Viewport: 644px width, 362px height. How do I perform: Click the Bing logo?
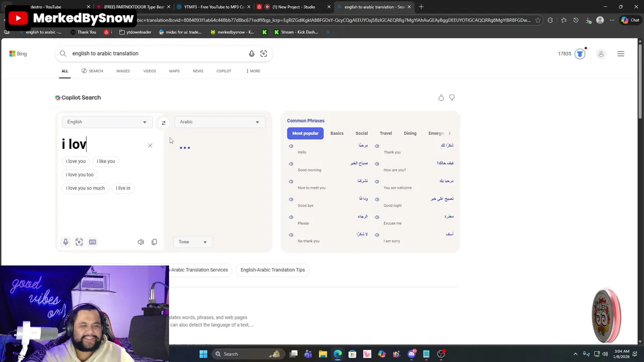click(x=18, y=54)
